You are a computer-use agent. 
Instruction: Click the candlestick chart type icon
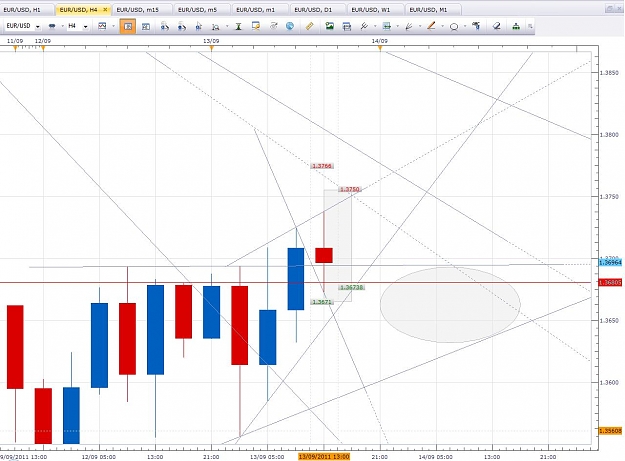coord(52,26)
